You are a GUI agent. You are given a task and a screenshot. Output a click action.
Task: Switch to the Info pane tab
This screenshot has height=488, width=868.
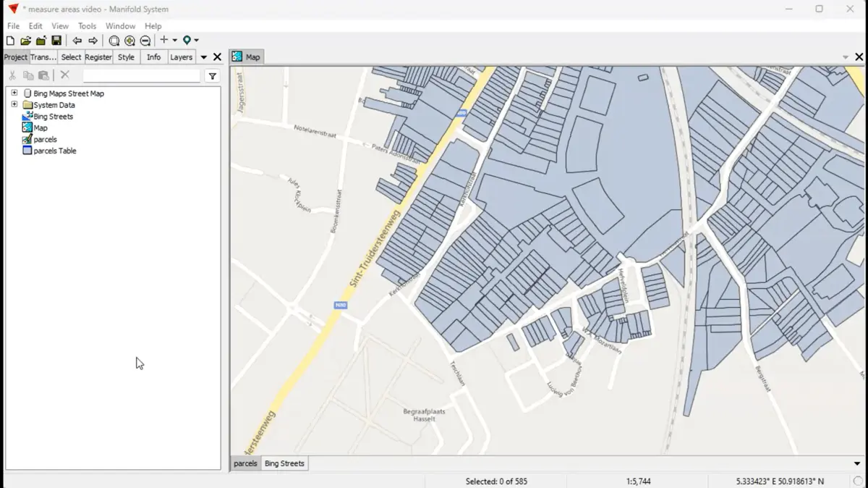point(154,57)
